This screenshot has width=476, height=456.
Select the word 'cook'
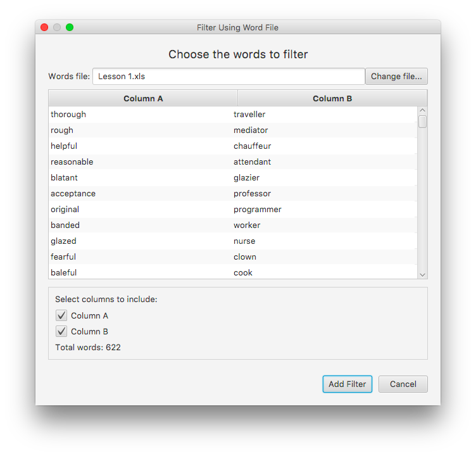pyautogui.click(x=243, y=272)
